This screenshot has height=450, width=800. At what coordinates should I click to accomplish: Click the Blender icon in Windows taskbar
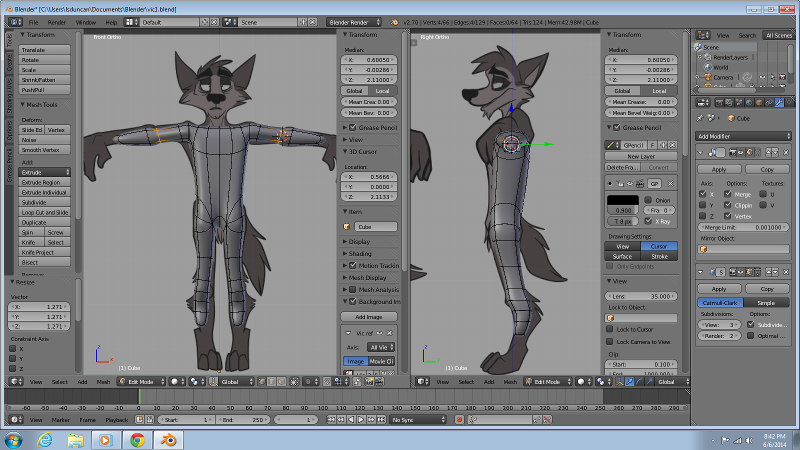(168, 439)
